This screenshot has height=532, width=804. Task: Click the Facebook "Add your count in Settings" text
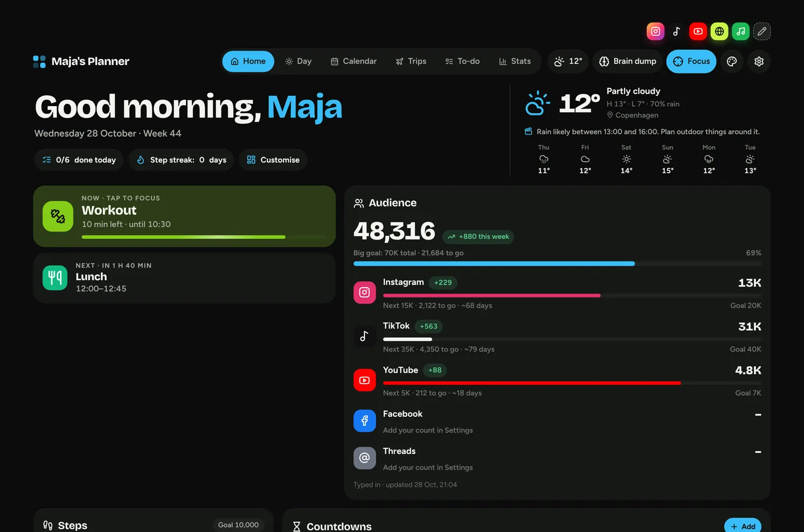(428, 430)
